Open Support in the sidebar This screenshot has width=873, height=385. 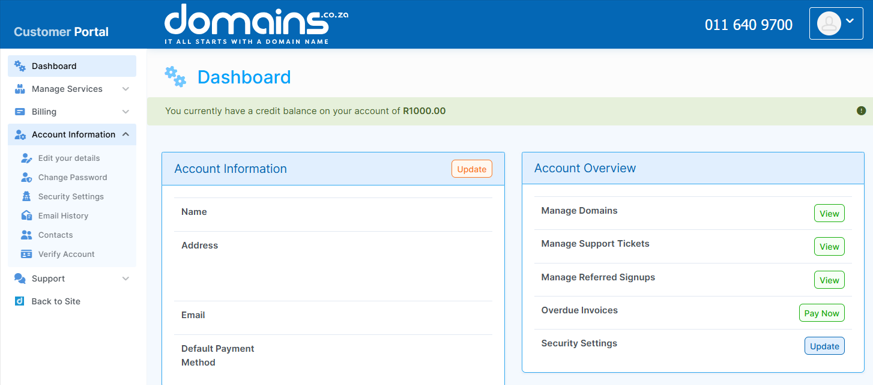[72, 279]
